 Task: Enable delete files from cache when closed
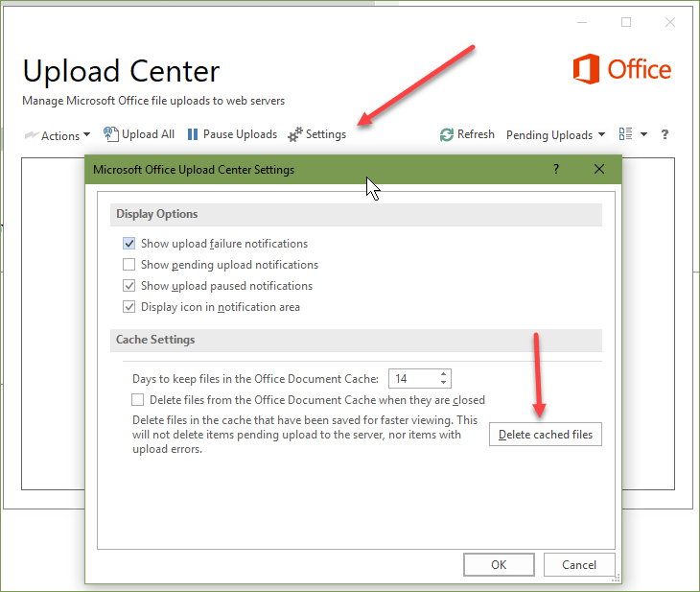[x=137, y=399]
